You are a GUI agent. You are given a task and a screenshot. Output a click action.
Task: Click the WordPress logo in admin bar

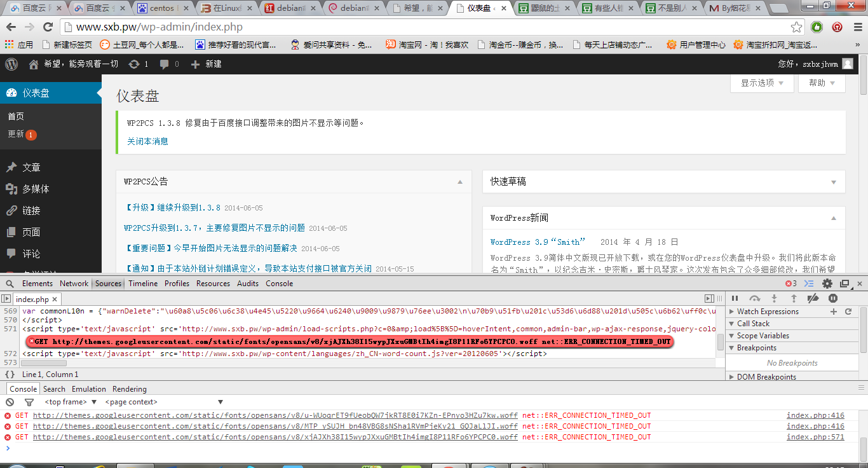[11, 64]
